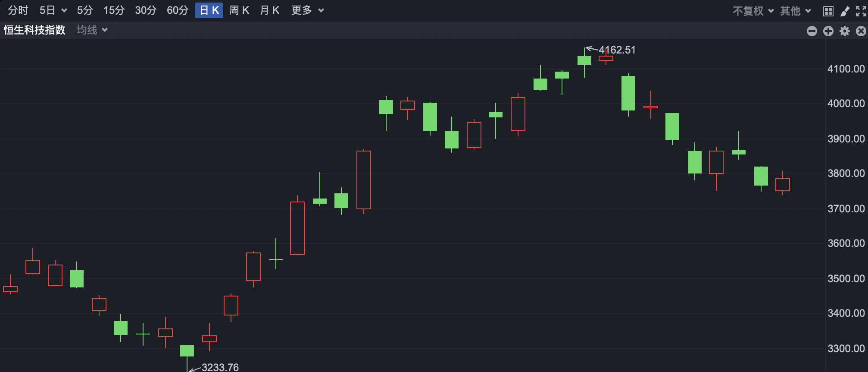Enable 周K weekly candlestick view
The image size is (868, 372).
(x=240, y=10)
